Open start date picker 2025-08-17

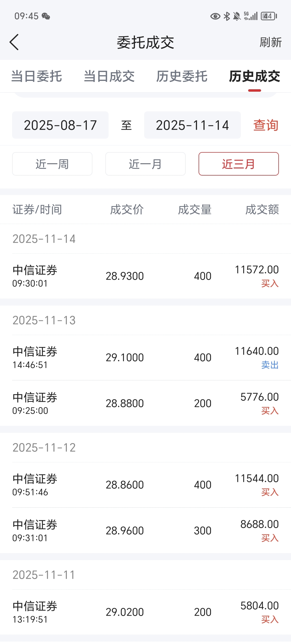(60, 125)
